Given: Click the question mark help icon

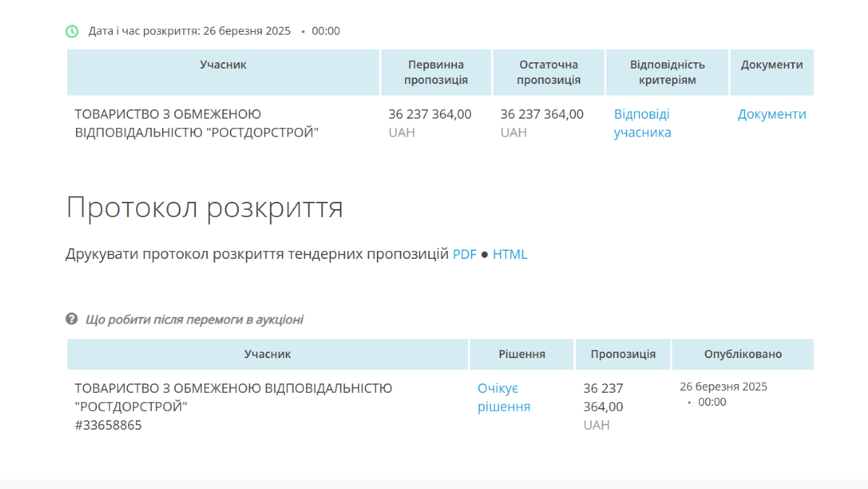Looking at the screenshot, I should 72,319.
